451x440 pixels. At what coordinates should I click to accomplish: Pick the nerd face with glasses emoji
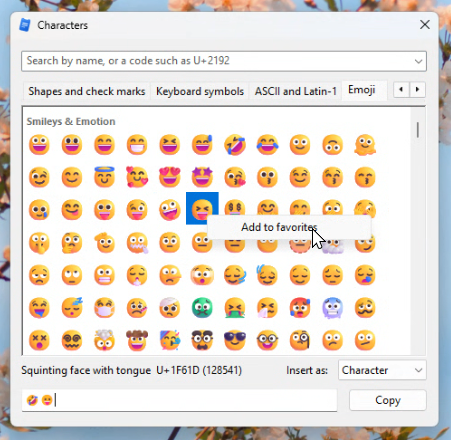pyautogui.click(x=268, y=340)
